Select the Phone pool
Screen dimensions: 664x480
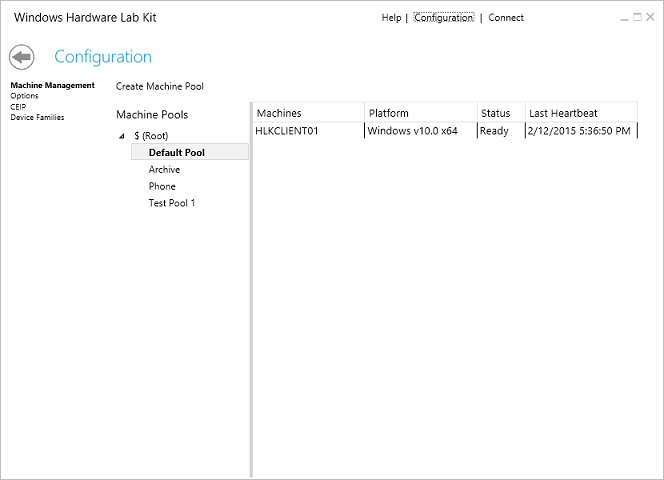tap(162, 186)
